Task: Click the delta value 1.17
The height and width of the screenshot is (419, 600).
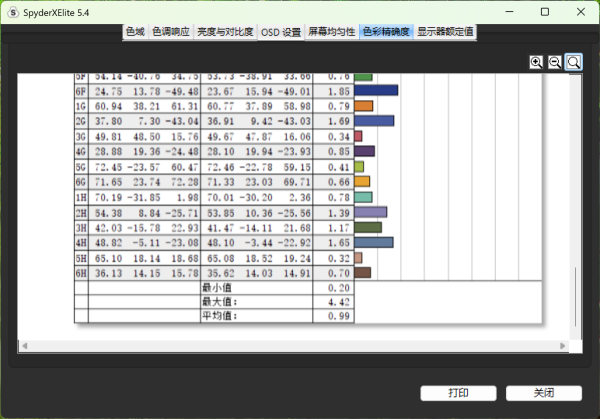Action: pyautogui.click(x=339, y=228)
